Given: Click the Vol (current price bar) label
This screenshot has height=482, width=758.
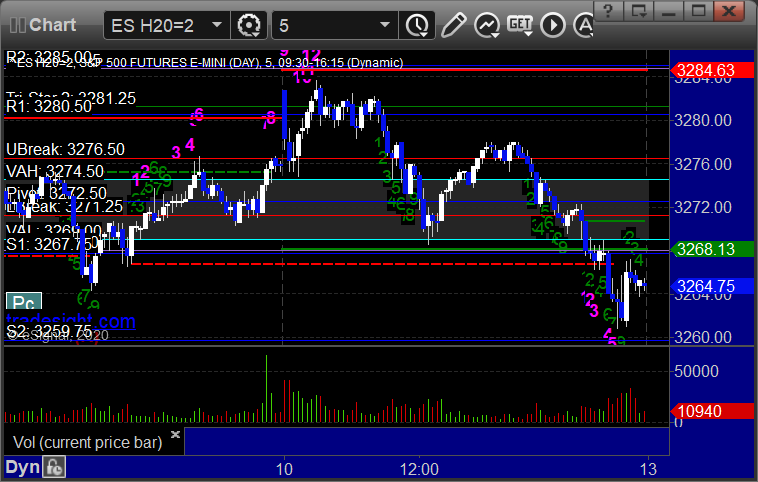Looking at the screenshot, I should [x=87, y=442].
